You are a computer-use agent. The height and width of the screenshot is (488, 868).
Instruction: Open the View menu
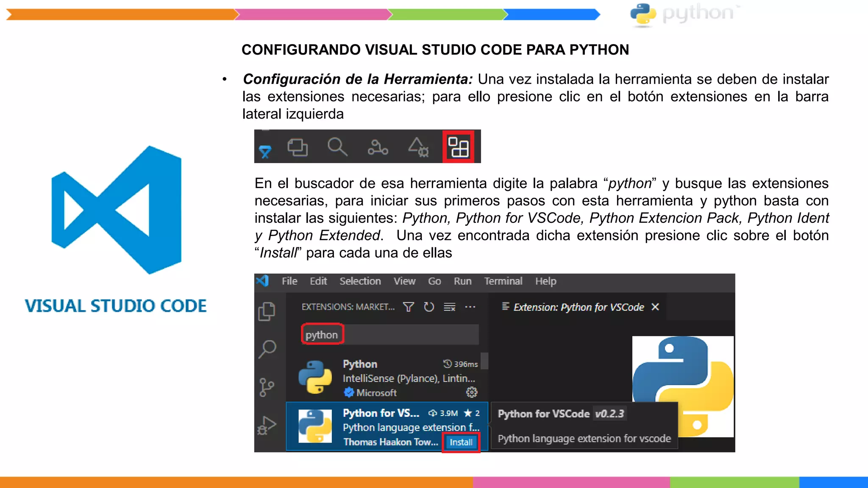click(404, 281)
